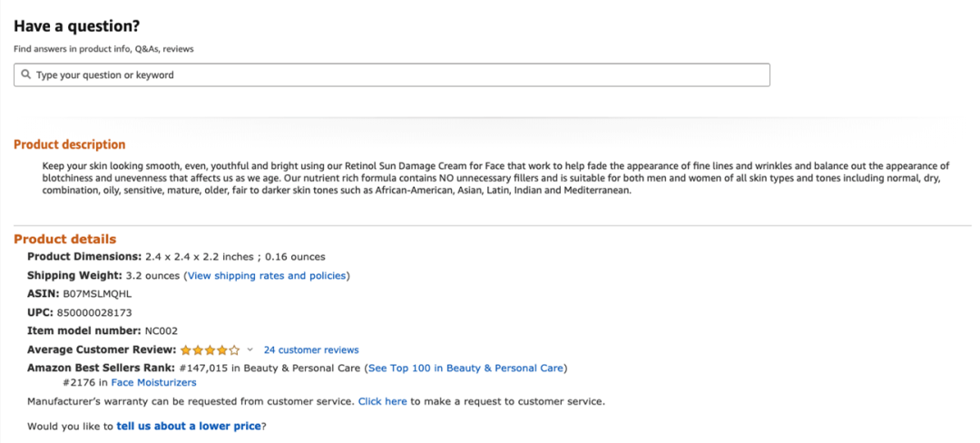980x443 pixels.
Task: Click the magnifier icon in the question box
Action: tap(25, 74)
